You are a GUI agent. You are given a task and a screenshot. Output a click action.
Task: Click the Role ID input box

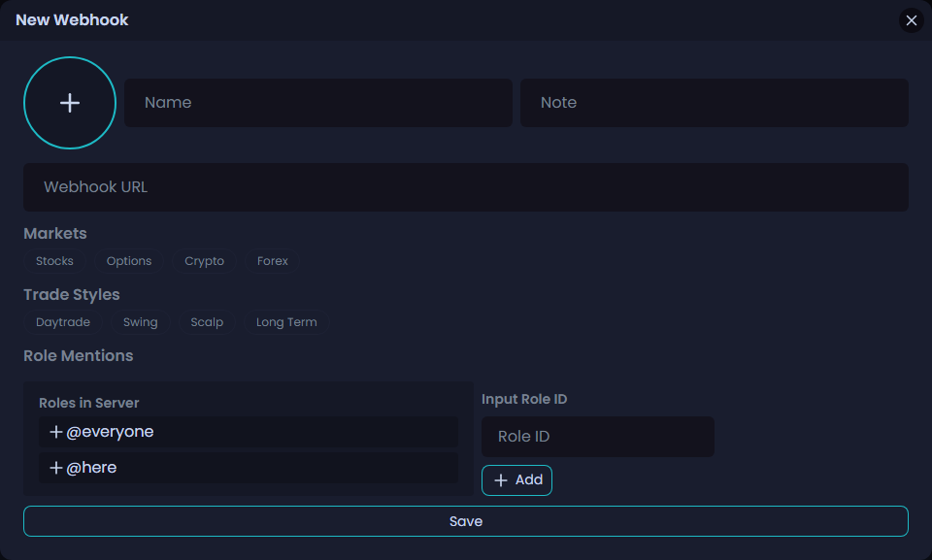coord(597,437)
